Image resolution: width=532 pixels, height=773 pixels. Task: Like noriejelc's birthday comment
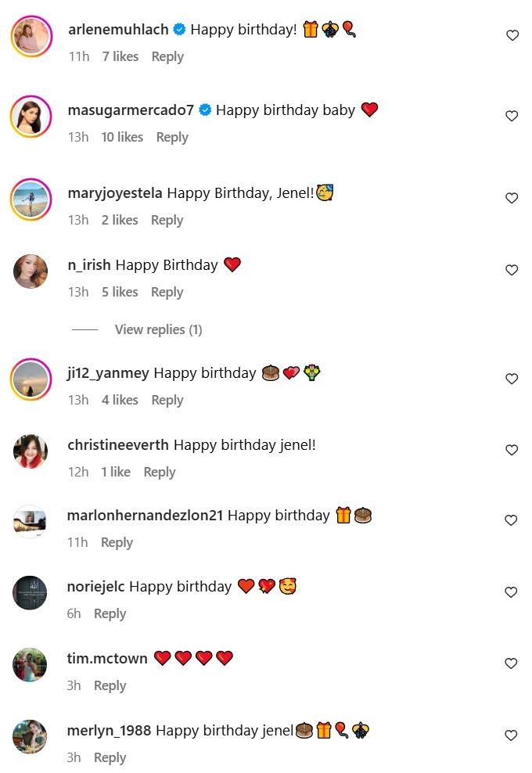512,592
